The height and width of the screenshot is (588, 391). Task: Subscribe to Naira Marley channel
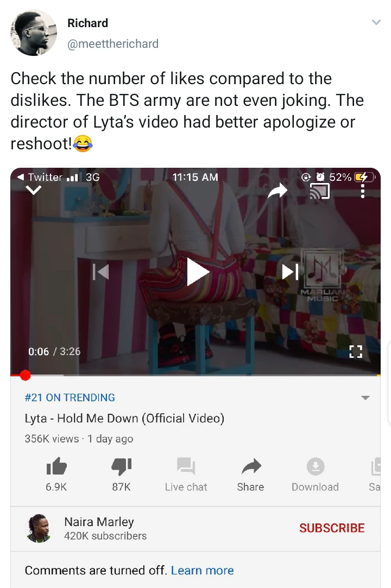(x=332, y=528)
